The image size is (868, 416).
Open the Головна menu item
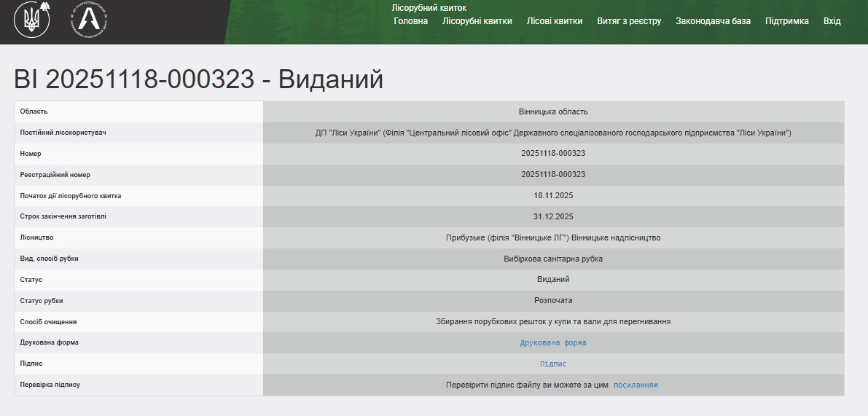(410, 21)
